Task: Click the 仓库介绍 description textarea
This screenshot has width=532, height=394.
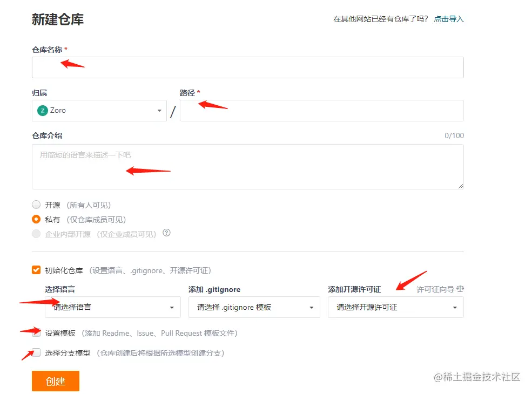Action: [248, 167]
